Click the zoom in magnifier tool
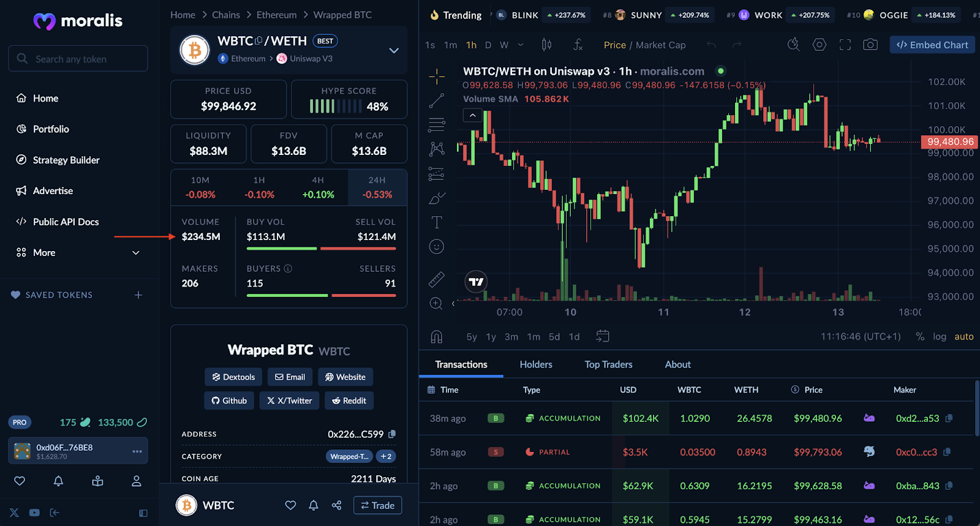Image resolution: width=980 pixels, height=526 pixels. (436, 304)
